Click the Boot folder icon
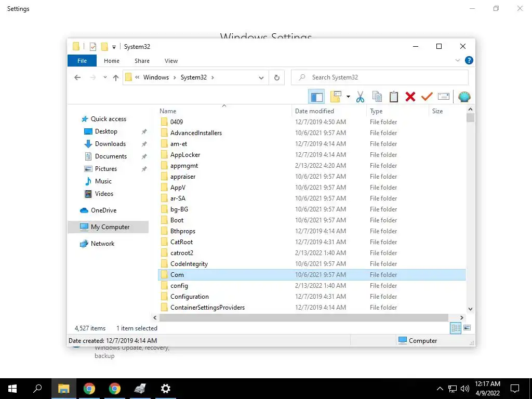Image resolution: width=532 pixels, height=399 pixels. click(164, 220)
